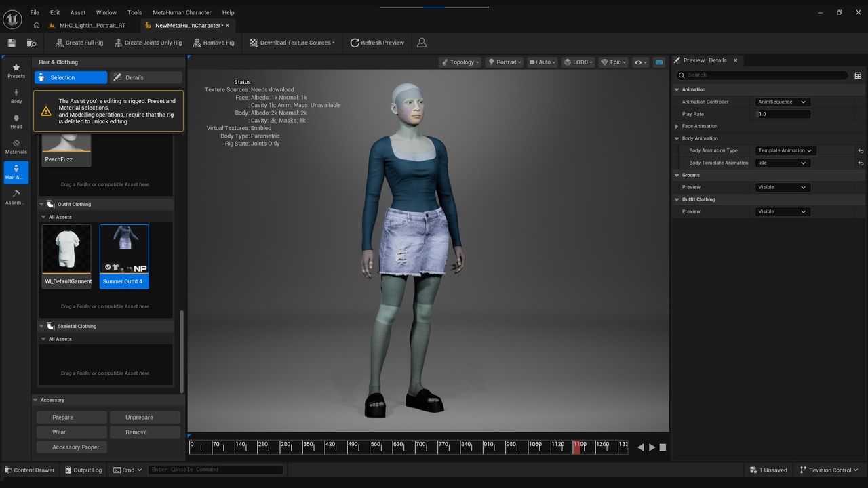Image resolution: width=868 pixels, height=488 pixels.
Task: Open Body Animation Type dropdown
Action: 785,150
